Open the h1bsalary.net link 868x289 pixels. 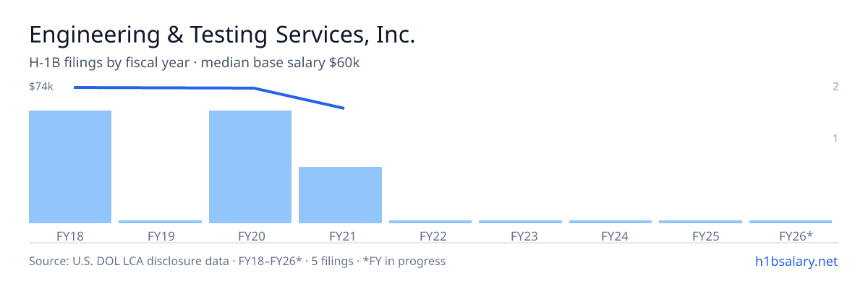[x=796, y=261]
